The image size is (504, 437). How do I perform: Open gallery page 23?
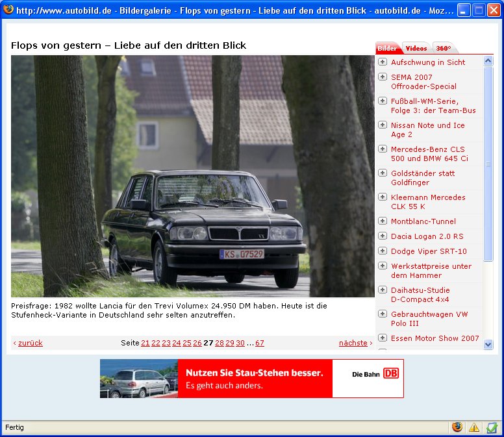pyautogui.click(x=166, y=343)
